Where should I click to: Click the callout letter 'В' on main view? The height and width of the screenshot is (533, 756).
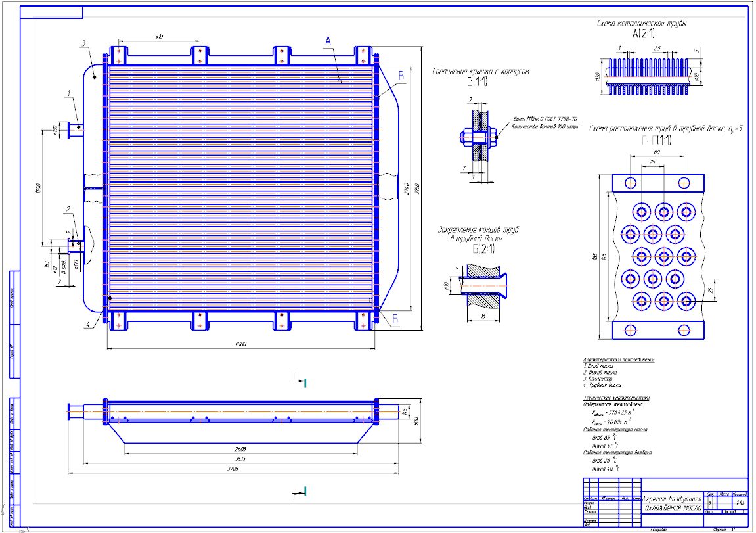[401, 76]
